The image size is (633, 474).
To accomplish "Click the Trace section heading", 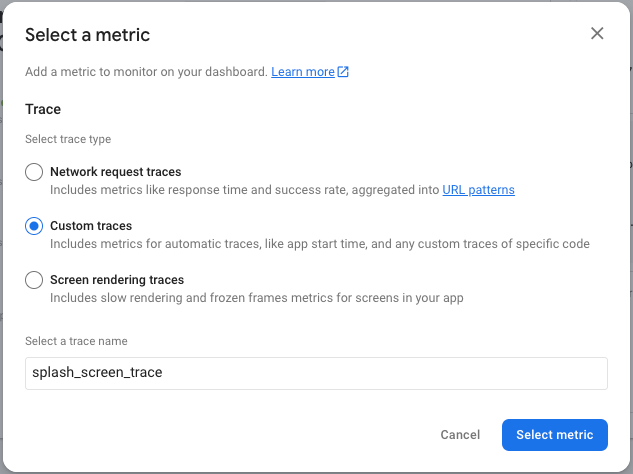I will [x=43, y=109].
